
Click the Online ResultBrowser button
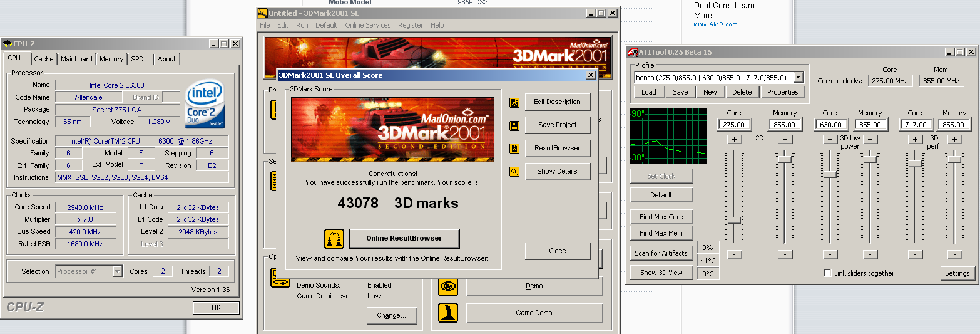pyautogui.click(x=404, y=238)
